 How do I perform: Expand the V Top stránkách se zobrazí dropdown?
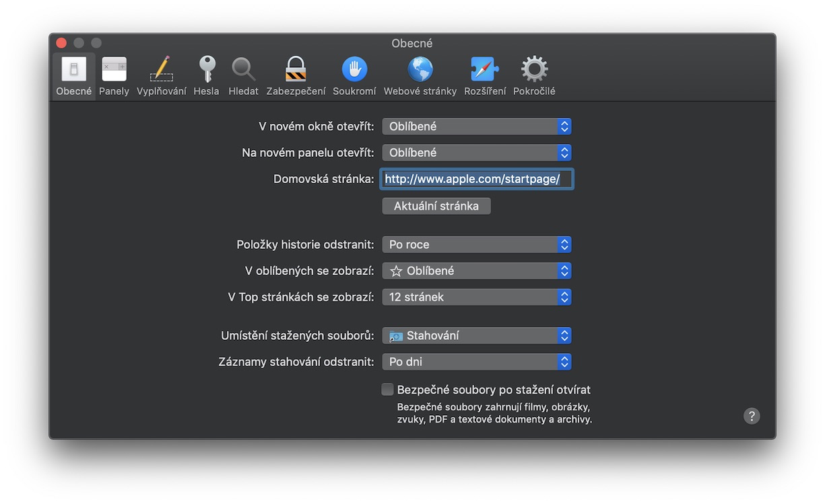pos(477,297)
